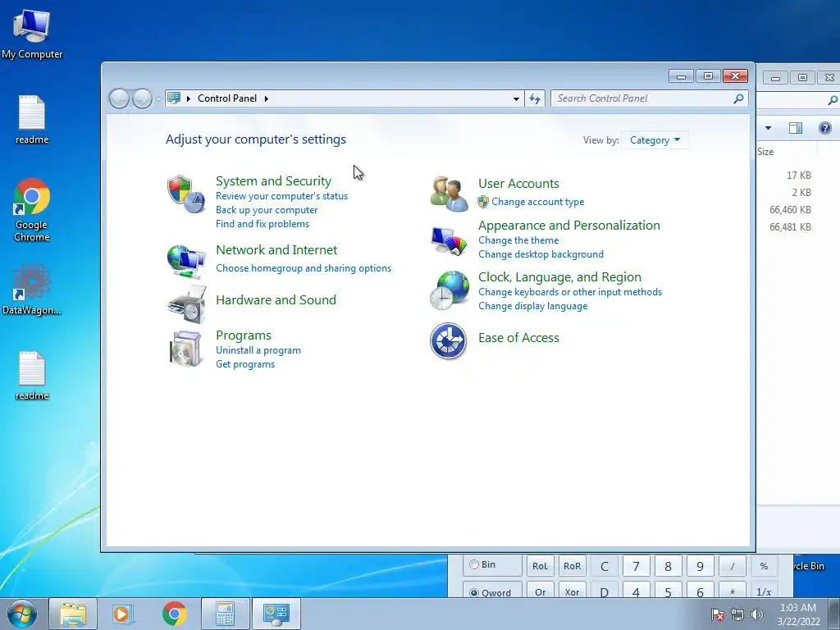Click Change keyboards or other input methods
840x630 pixels.
click(x=570, y=292)
